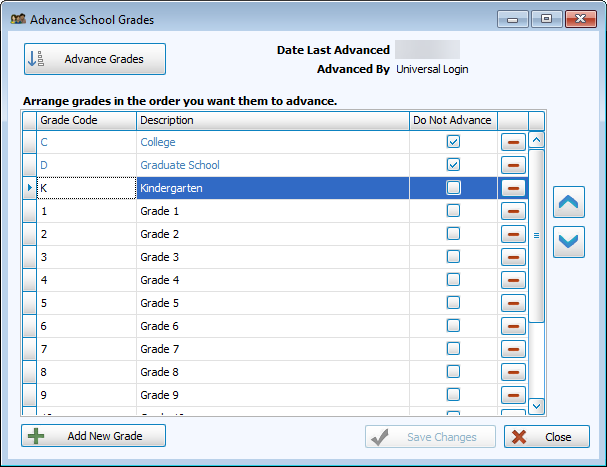Viewport: 607px width, 467px height.
Task: Remove the Grade 8 row
Action: 513,372
